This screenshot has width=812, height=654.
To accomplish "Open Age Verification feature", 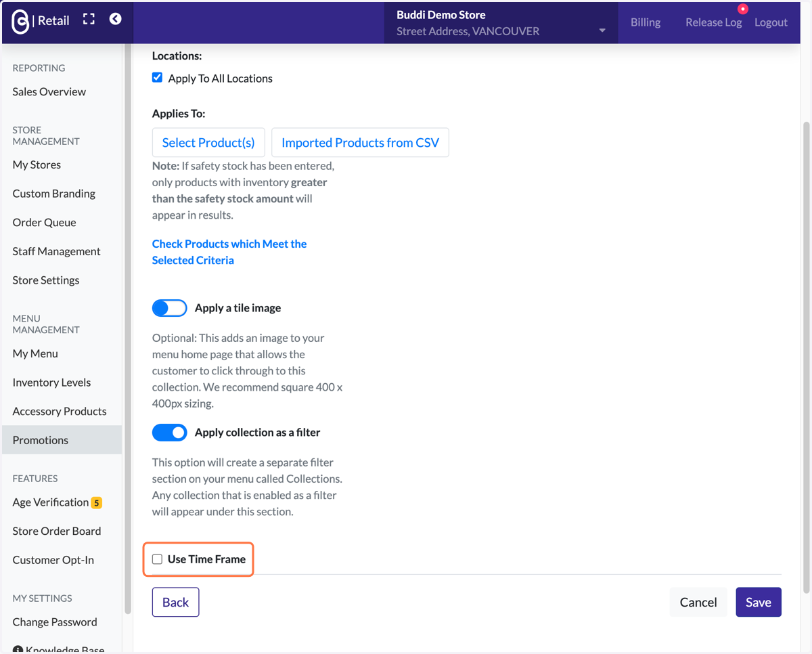I will pos(51,502).
